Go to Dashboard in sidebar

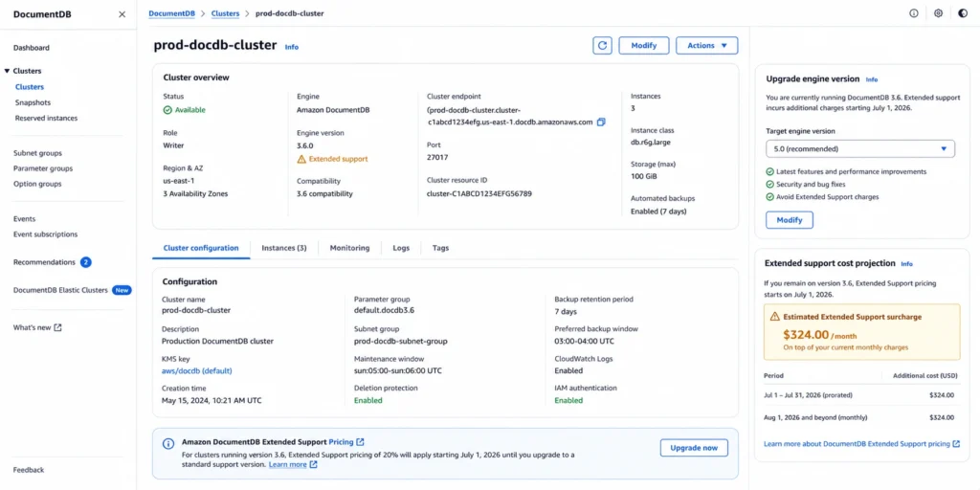(32, 48)
